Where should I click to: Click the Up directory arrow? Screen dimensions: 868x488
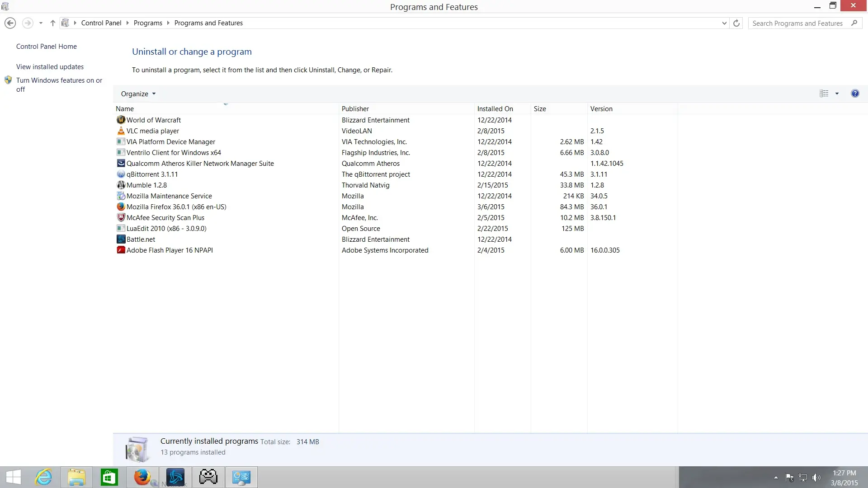tap(52, 23)
